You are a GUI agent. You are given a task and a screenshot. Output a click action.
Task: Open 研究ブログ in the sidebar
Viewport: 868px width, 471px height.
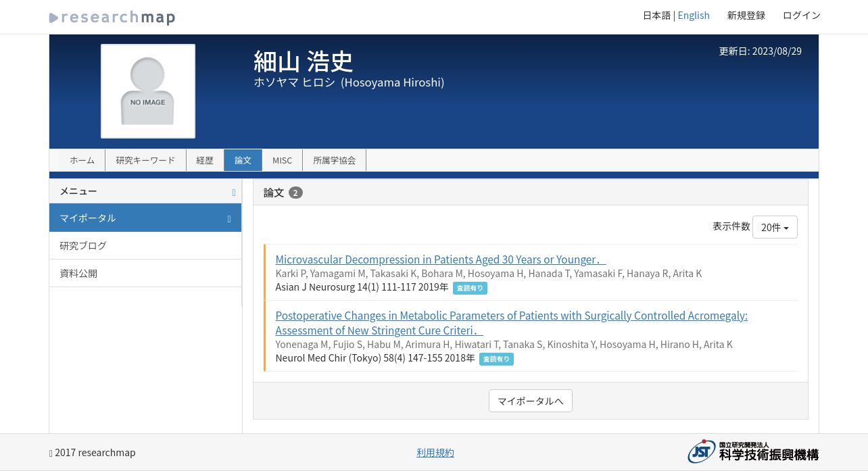point(145,245)
